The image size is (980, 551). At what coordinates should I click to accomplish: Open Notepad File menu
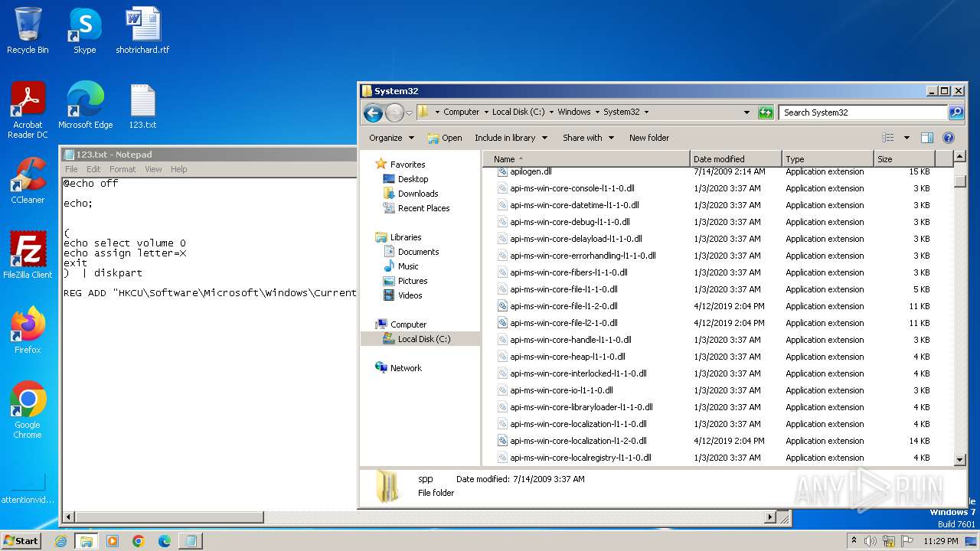click(x=71, y=169)
